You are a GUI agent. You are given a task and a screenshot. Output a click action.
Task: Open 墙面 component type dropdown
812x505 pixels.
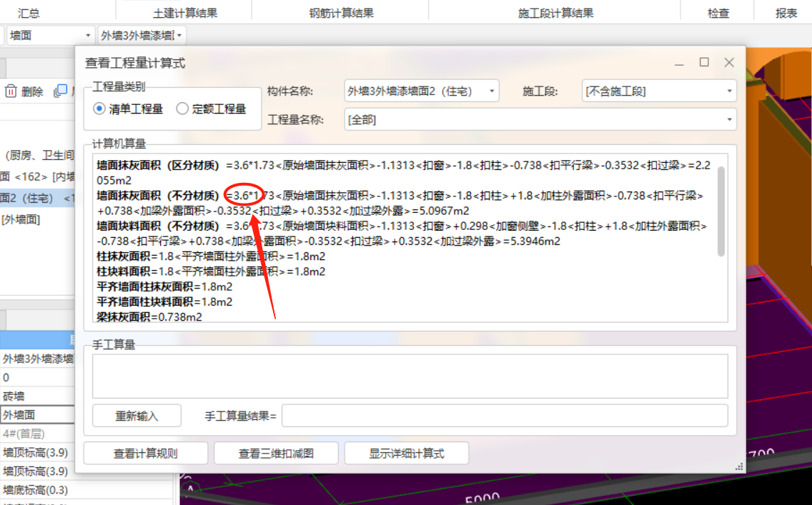[50, 35]
